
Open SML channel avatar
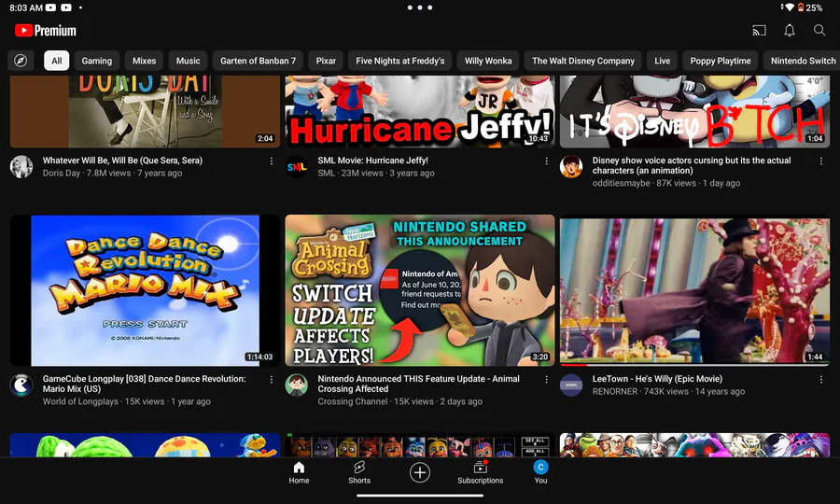296,166
